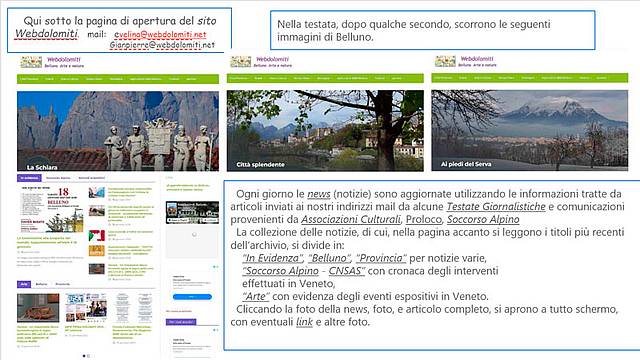Click the underlined word news in the description
The height and width of the screenshot is (360, 640).
319,194
